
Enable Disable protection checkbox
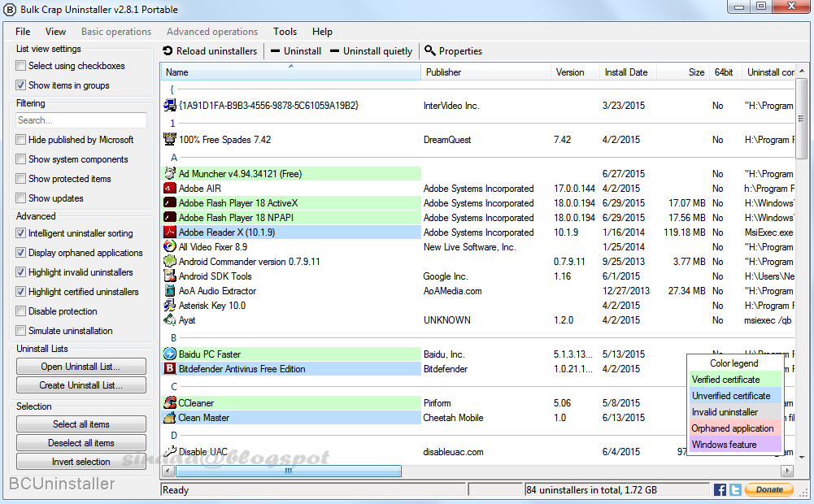coord(21,311)
